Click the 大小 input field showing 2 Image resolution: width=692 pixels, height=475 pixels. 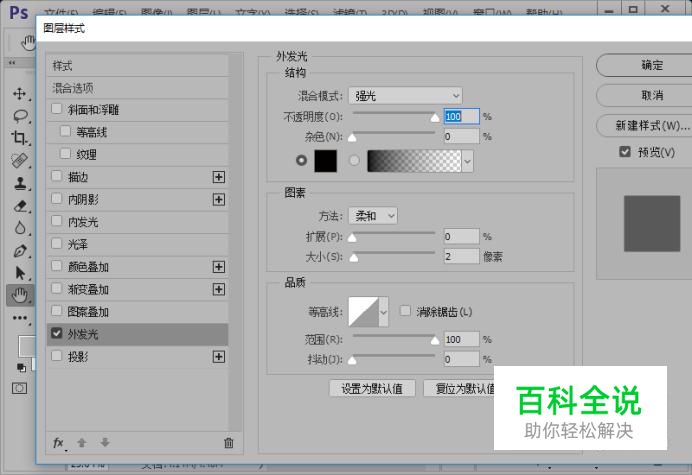point(461,256)
